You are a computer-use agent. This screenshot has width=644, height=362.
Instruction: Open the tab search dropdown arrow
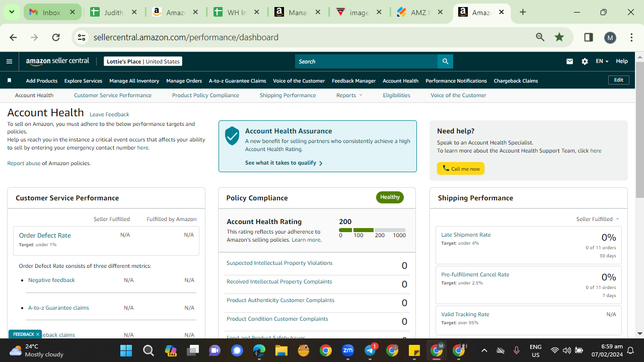coord(12,12)
